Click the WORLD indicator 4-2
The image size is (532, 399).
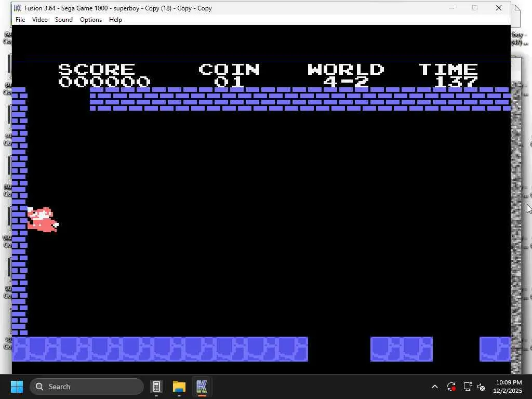[x=345, y=82]
